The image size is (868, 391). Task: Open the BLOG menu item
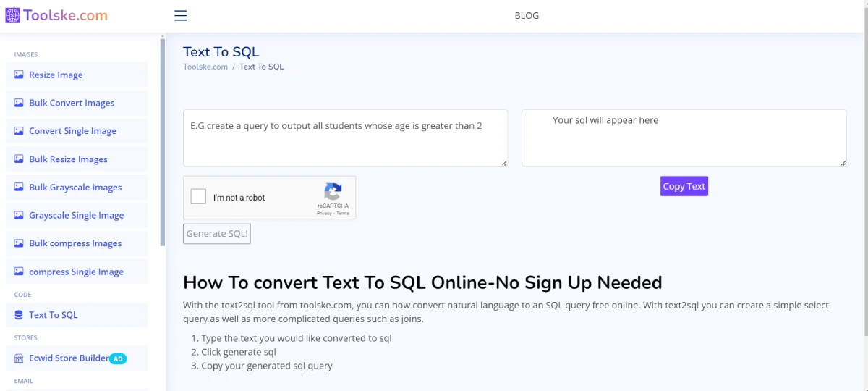tap(527, 16)
